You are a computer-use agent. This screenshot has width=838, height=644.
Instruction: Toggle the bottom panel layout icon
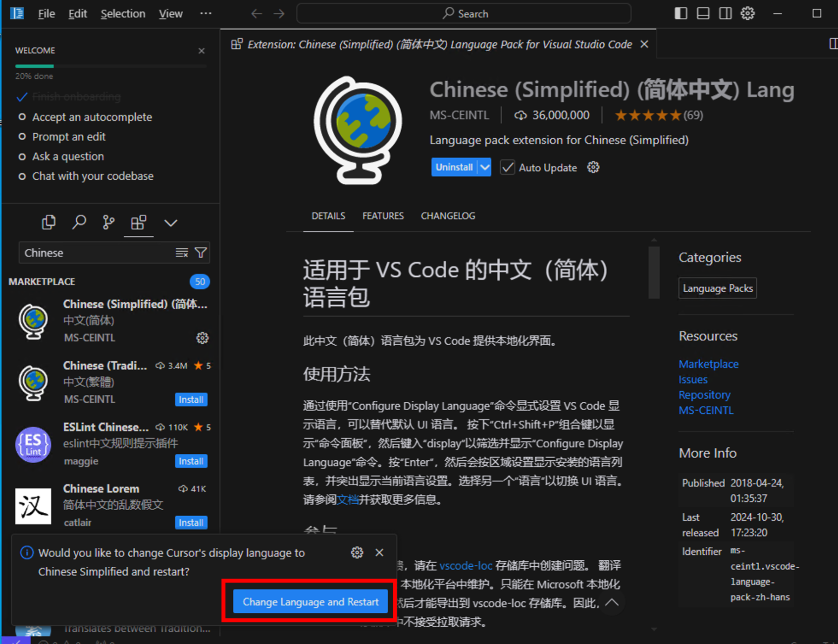pyautogui.click(x=703, y=13)
